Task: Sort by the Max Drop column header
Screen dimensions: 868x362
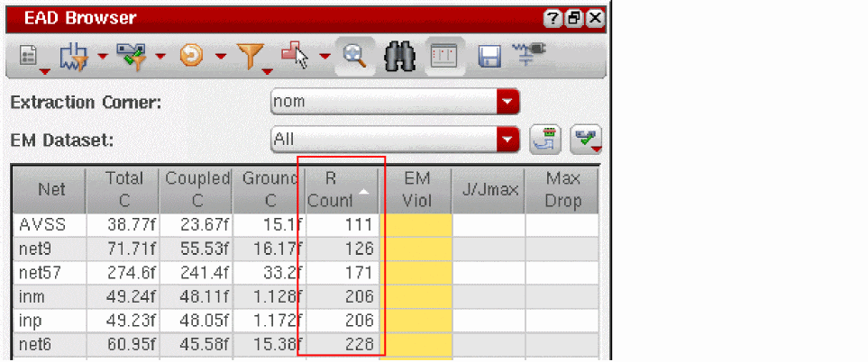Action: 562,190
